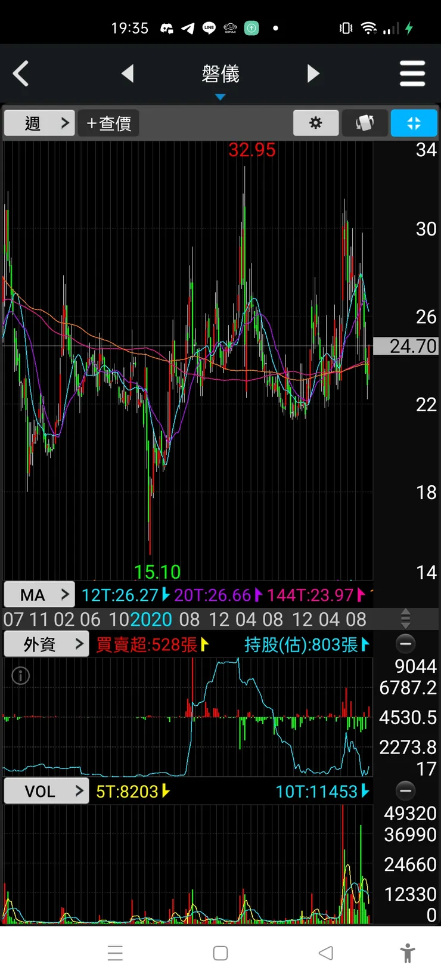
Task: Switch to next stock with right triangle
Action: [x=313, y=74]
